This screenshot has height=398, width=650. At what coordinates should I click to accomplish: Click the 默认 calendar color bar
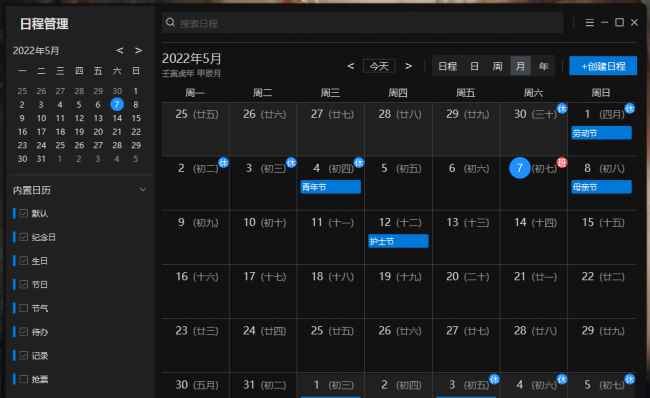[x=14, y=213]
